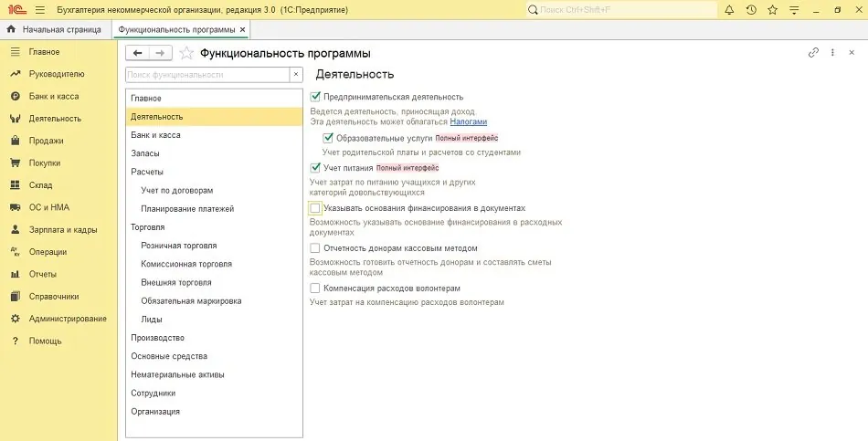The image size is (868, 441).
Task: Click the Поиск функциональности search field
Action: pyautogui.click(x=207, y=75)
